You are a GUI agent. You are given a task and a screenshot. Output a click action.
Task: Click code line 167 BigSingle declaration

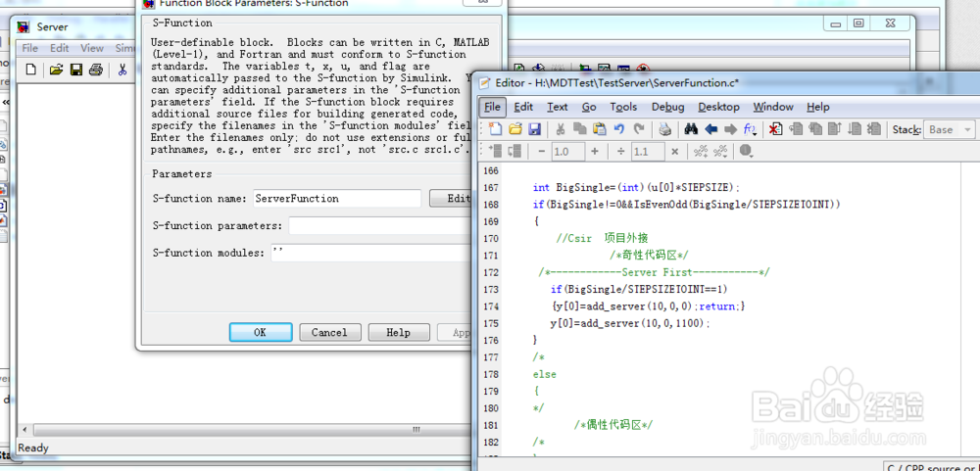point(636,187)
